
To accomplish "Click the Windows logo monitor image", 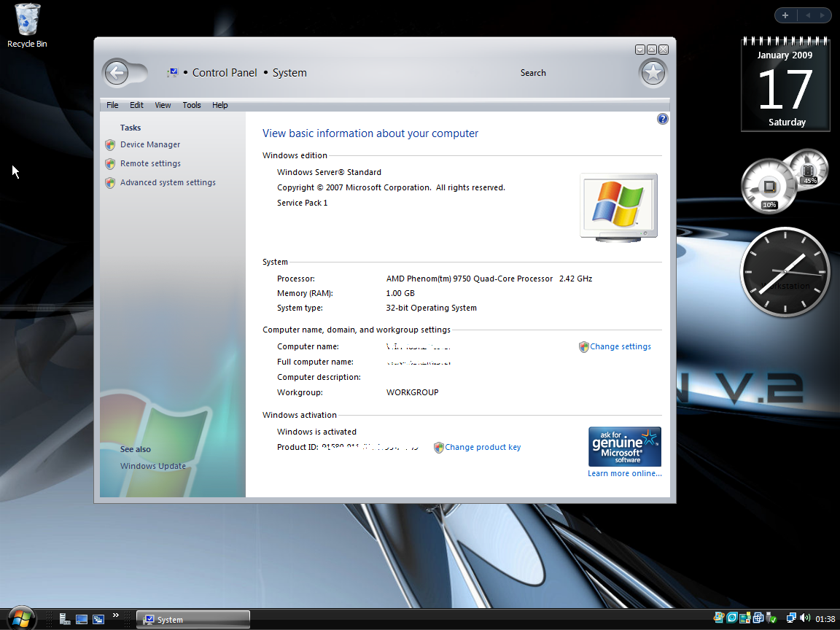I will click(x=619, y=207).
